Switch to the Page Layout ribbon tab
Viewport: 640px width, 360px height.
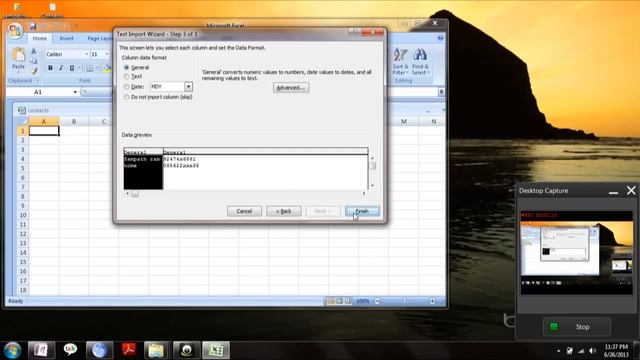point(99,38)
